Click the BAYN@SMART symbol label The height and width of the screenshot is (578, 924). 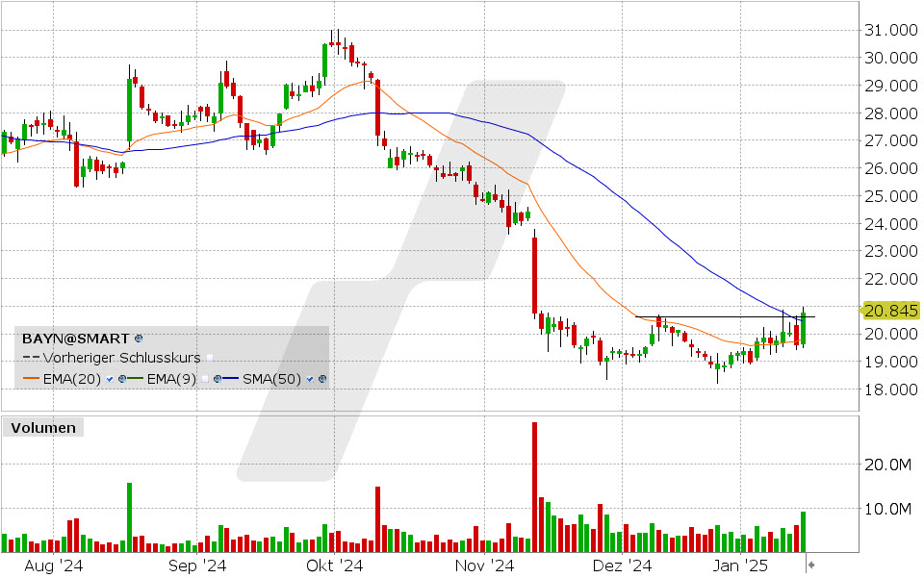tap(75, 339)
